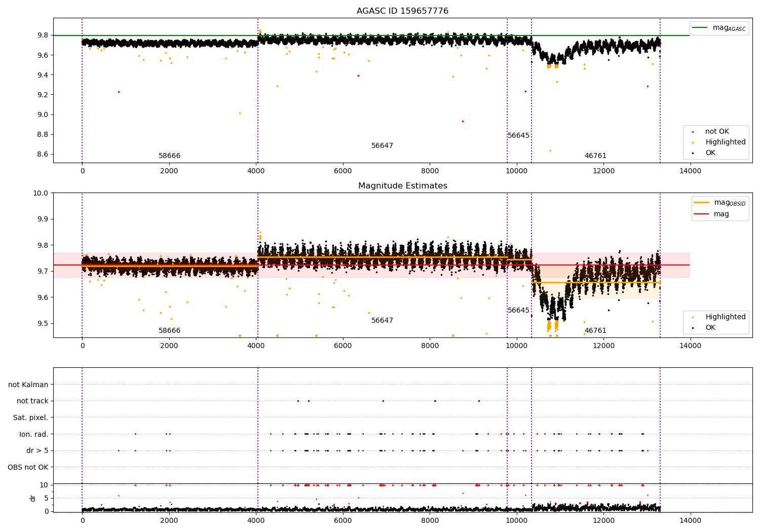Click the orange line swatch beside mag OBSID
This screenshot has height=532, width=760.
coord(701,203)
